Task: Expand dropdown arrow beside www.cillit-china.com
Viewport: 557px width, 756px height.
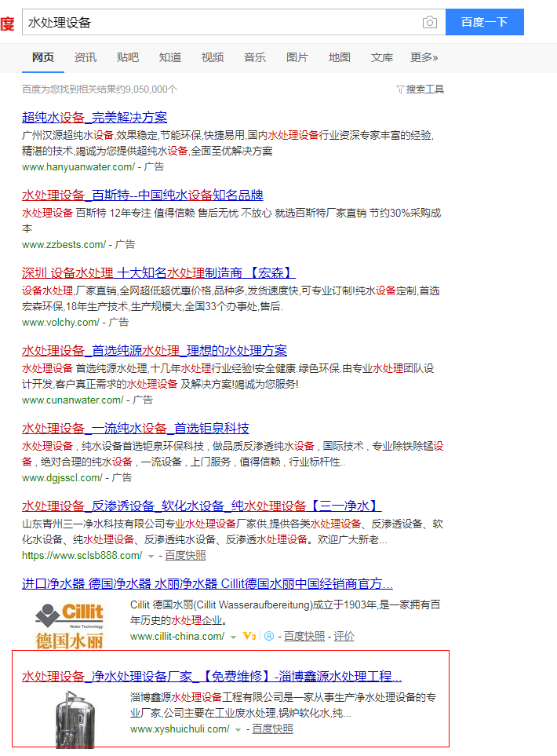Action: (233, 636)
